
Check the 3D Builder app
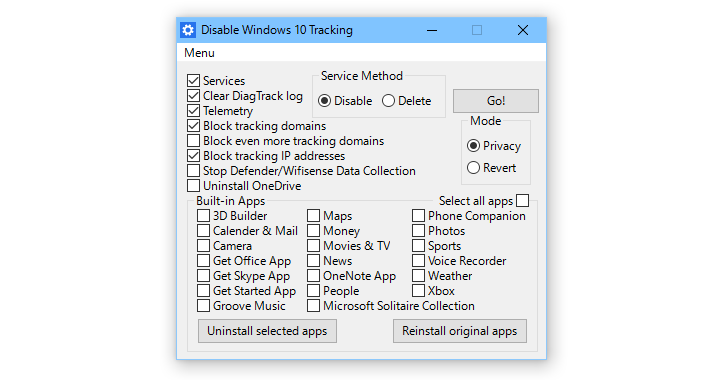pos(203,216)
